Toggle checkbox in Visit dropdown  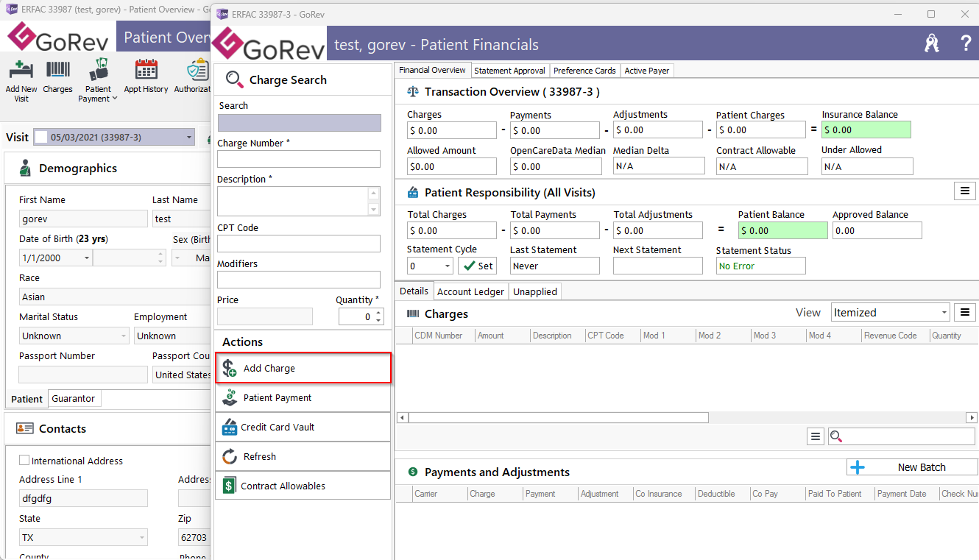(x=42, y=137)
